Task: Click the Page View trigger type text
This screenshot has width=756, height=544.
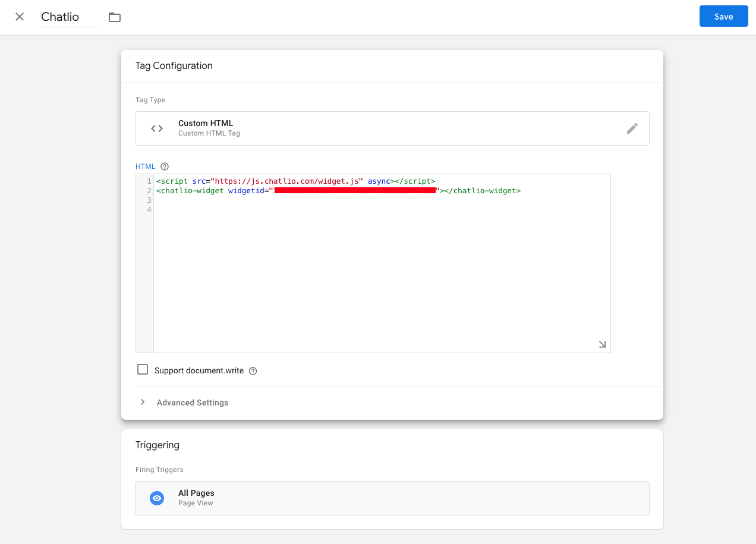Action: tap(196, 503)
